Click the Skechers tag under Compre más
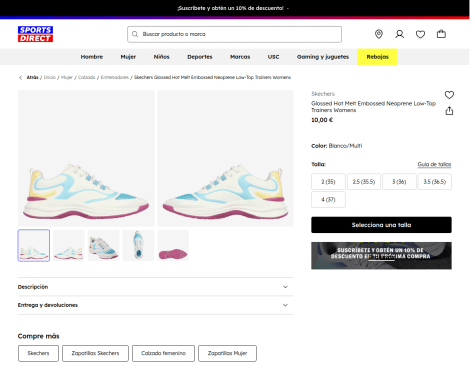 click(38, 353)
